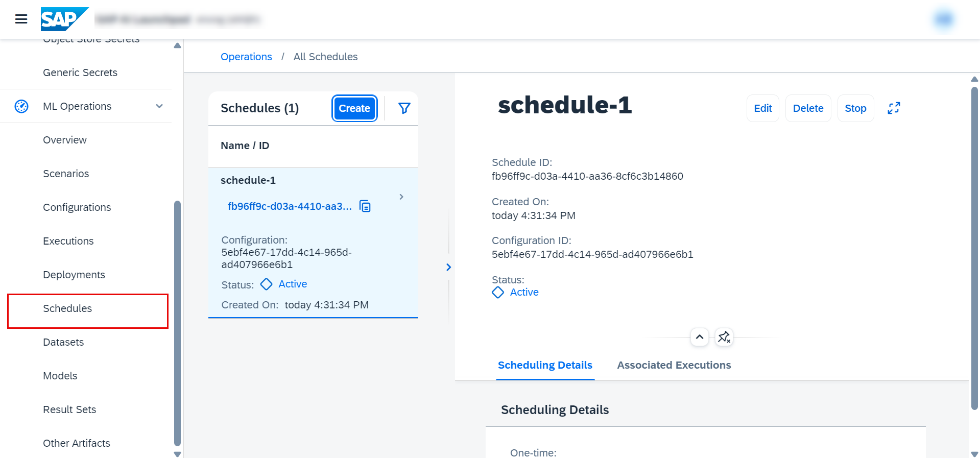Open the user avatar in header
The width and height of the screenshot is (980, 458).
(x=944, y=19)
